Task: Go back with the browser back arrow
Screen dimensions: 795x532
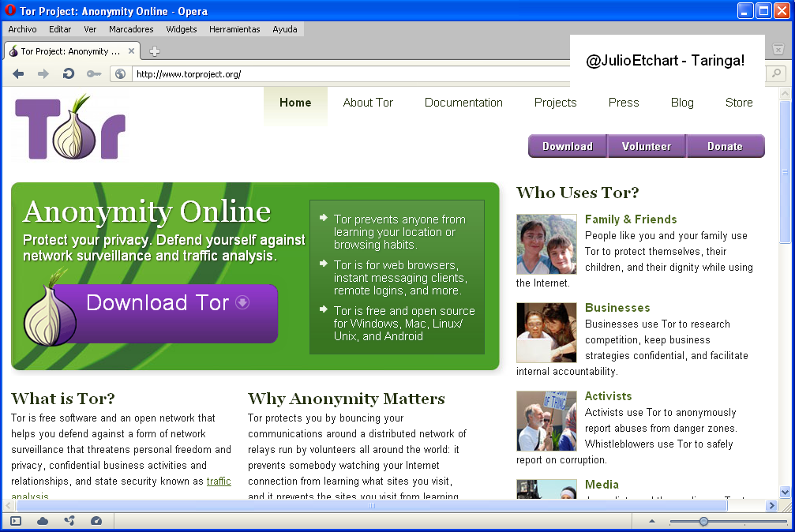Action: pyautogui.click(x=18, y=74)
